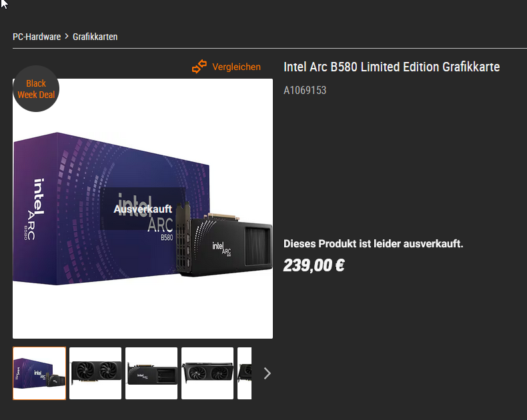Screen dimensions: 527x420
Task: Open the main Intel Arc product image
Action: coord(143,209)
